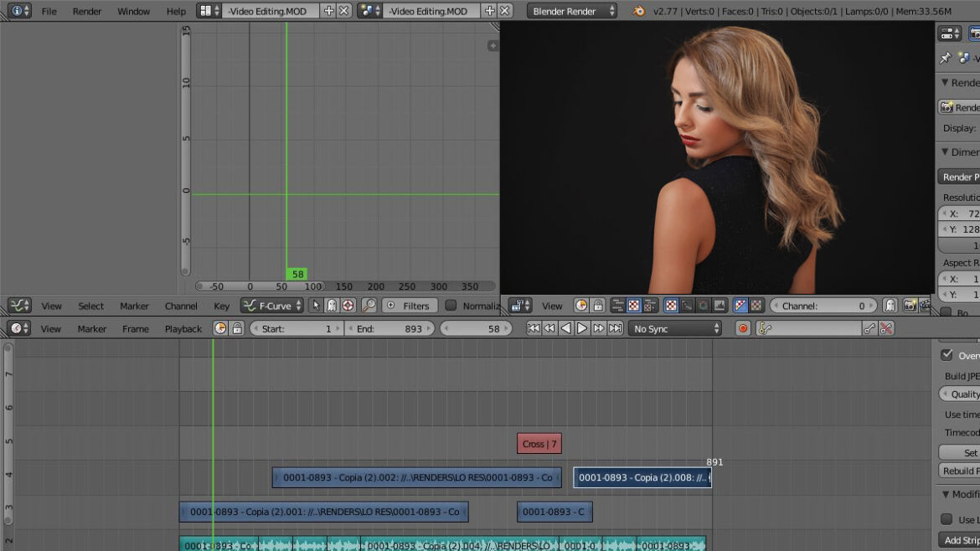980x551 pixels.
Task: Click the F-Curve auto-snap magnifier icon
Action: tap(369, 306)
